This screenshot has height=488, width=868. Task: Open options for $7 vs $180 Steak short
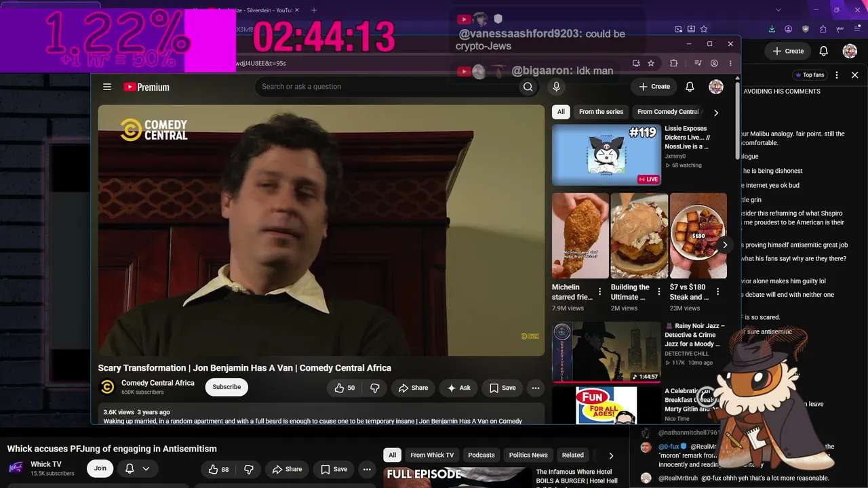click(x=717, y=292)
